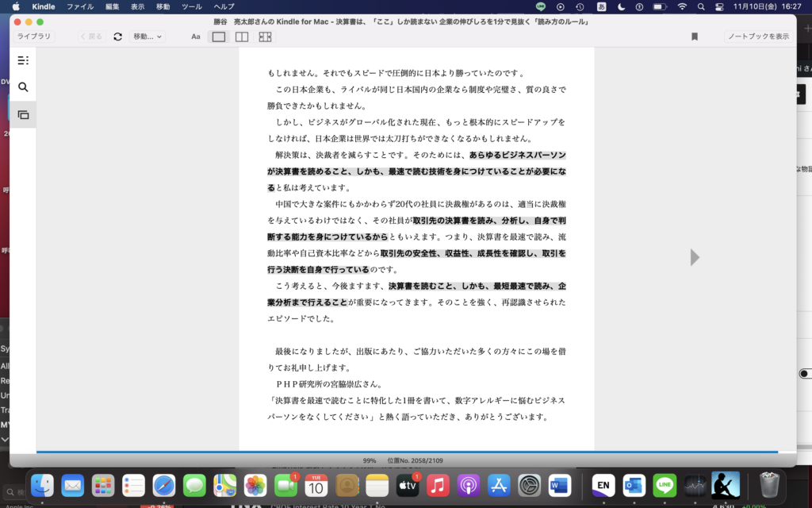The image size is (812, 508).
Task: Open the table of contents sidebar icon
Action: click(x=23, y=60)
